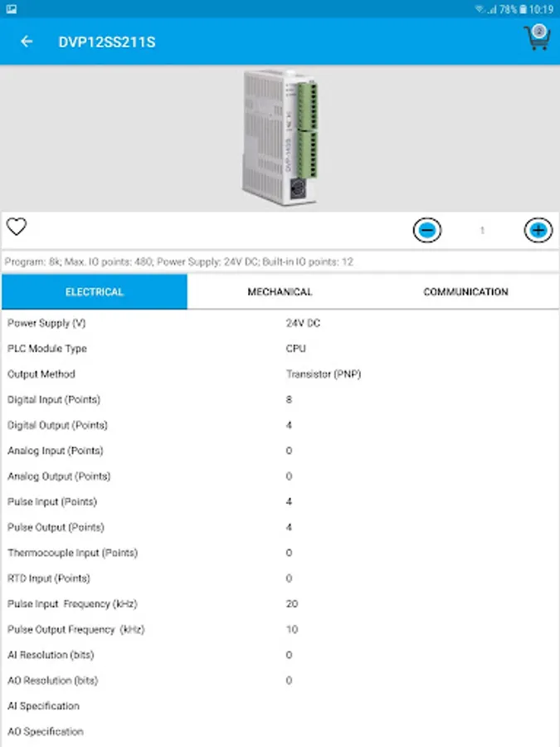Go back using the arrow icon
560x747 pixels.
click(27, 42)
